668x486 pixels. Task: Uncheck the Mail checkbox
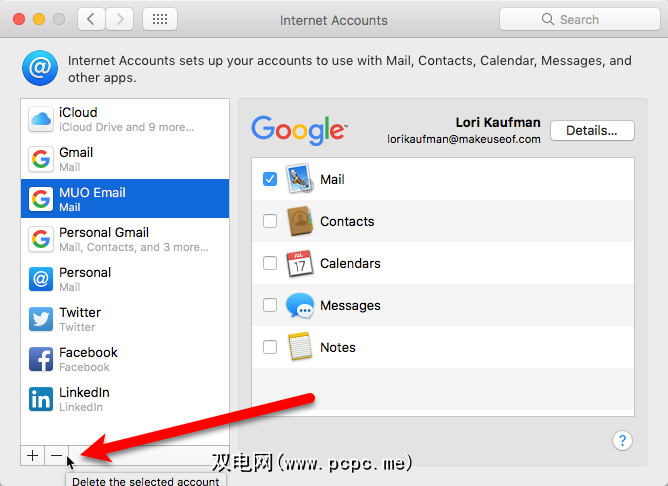pyautogui.click(x=270, y=179)
